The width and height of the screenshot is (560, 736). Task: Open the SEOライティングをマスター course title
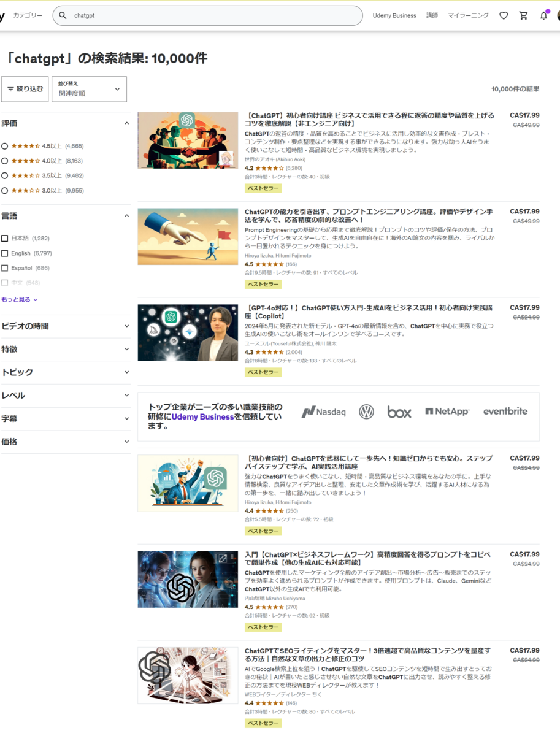point(368,654)
